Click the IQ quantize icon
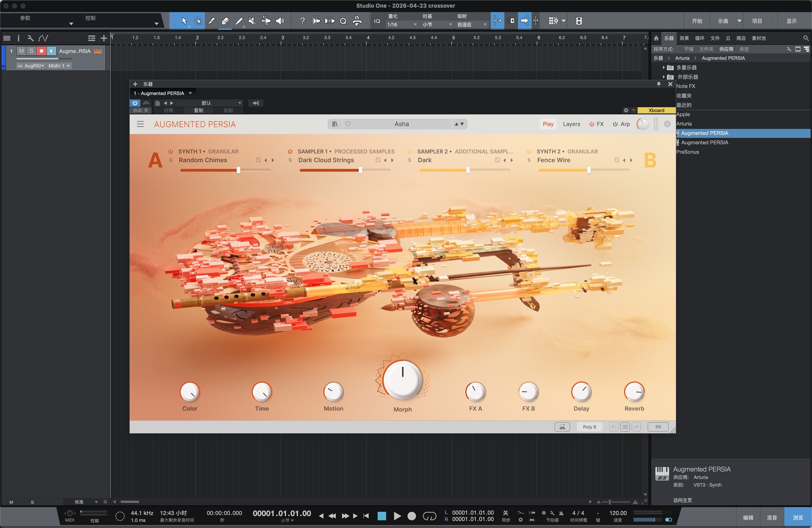This screenshot has width=812, height=528. [x=377, y=21]
